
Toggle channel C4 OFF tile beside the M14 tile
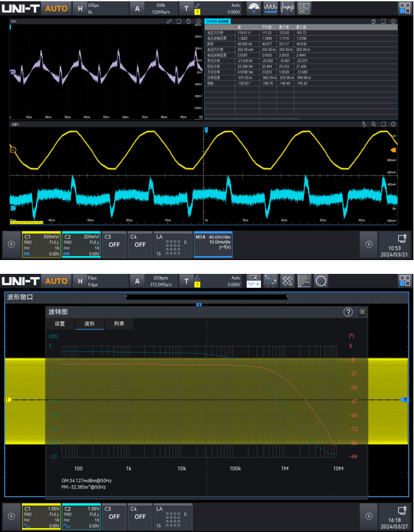click(x=140, y=246)
